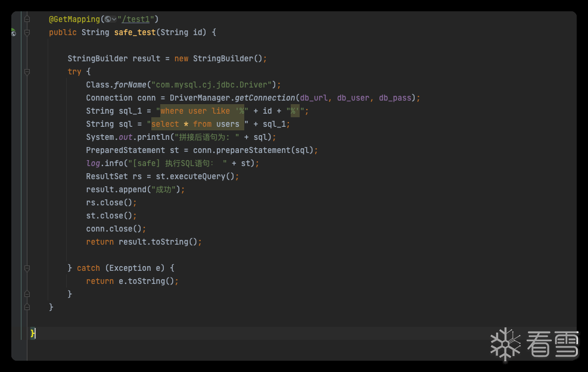Click the snowflake watermark logo
The height and width of the screenshot is (372, 588).
[x=505, y=343]
